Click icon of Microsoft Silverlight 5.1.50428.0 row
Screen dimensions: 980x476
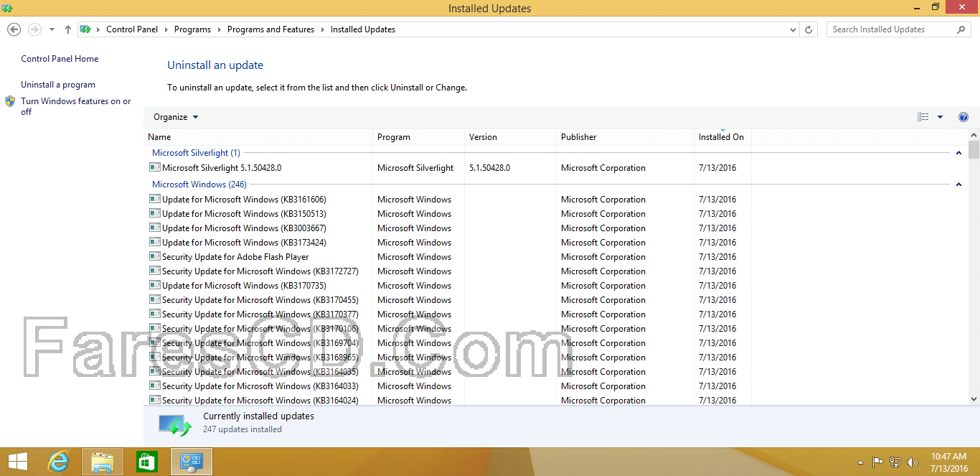154,167
